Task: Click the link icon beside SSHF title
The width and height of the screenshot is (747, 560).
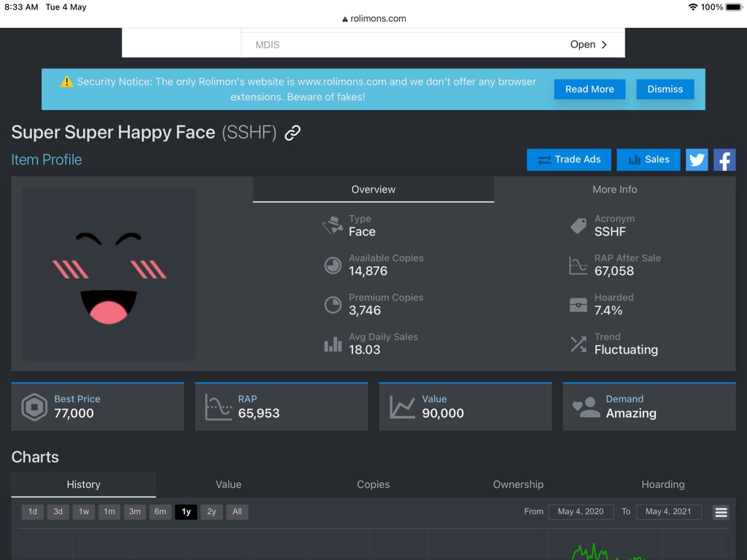Action: click(x=293, y=133)
